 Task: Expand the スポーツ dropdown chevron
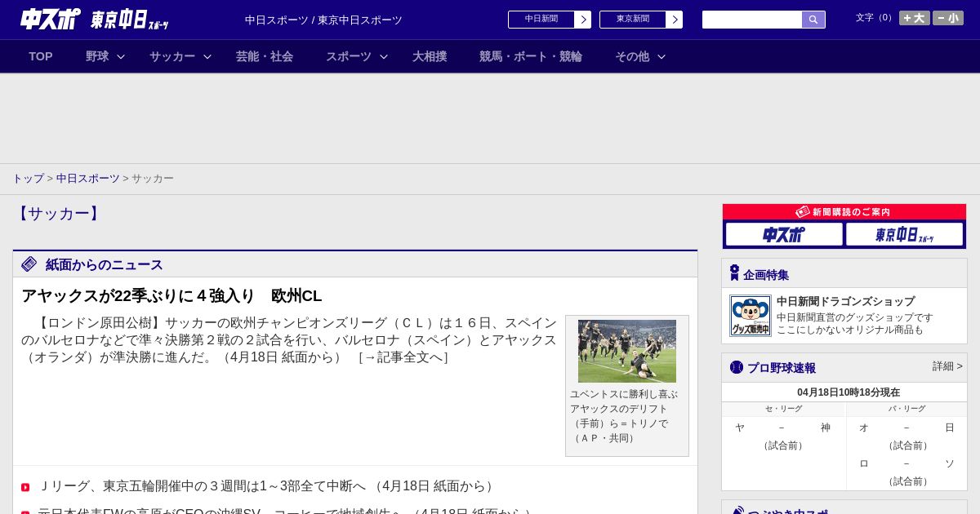(x=384, y=56)
